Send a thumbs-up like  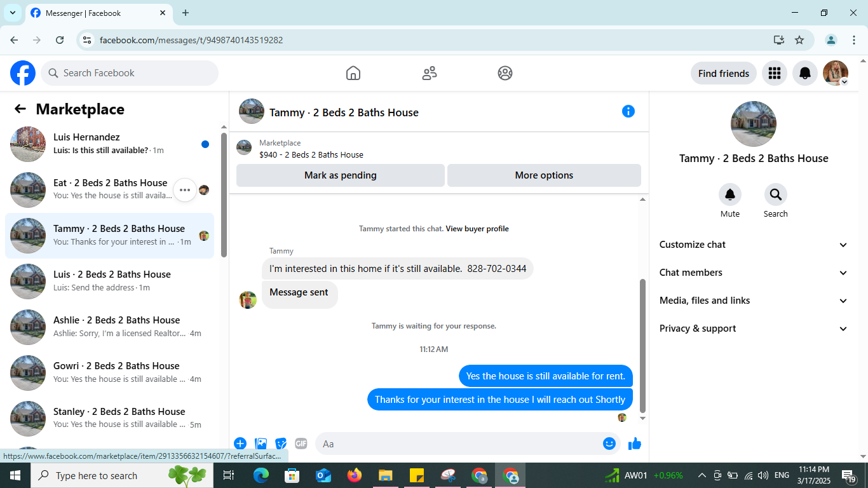coord(635,444)
